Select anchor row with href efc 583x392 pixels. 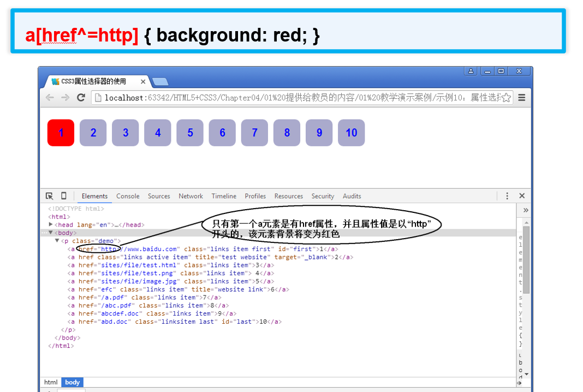(x=178, y=289)
